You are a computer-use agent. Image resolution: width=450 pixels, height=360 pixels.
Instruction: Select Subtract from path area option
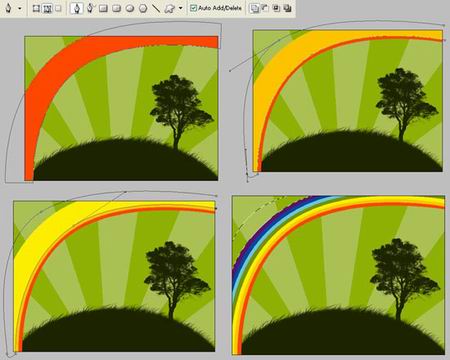(x=265, y=8)
